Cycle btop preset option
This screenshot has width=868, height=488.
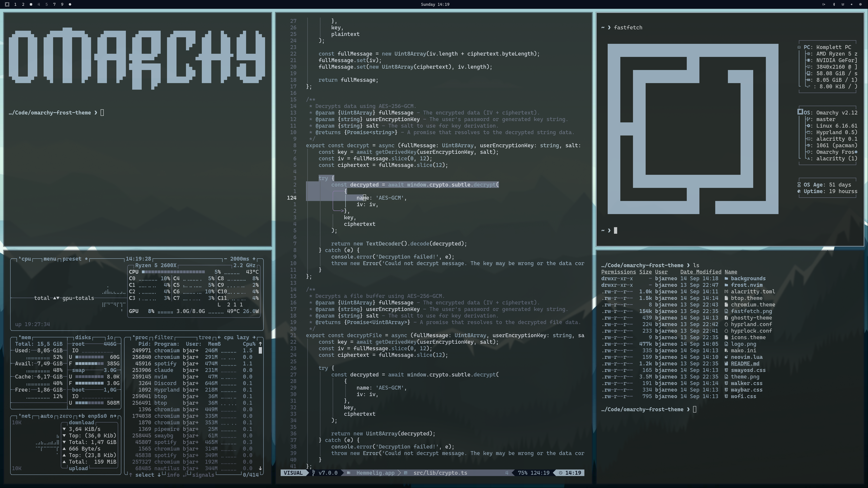72,259
